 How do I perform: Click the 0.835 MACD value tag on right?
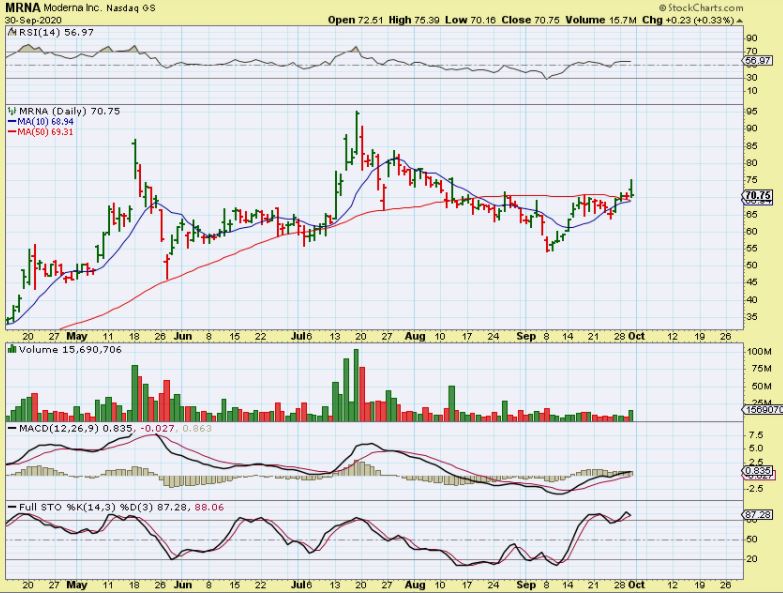pos(758,471)
